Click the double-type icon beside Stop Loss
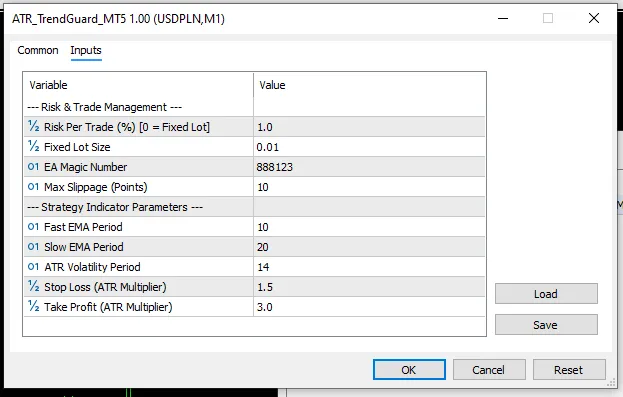The height and width of the screenshot is (397, 623). (33, 286)
